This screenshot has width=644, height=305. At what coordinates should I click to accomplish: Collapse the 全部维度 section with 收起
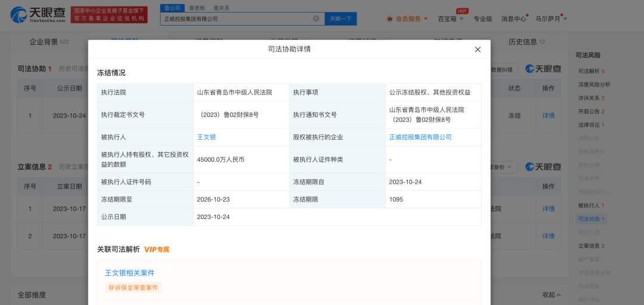point(552,295)
